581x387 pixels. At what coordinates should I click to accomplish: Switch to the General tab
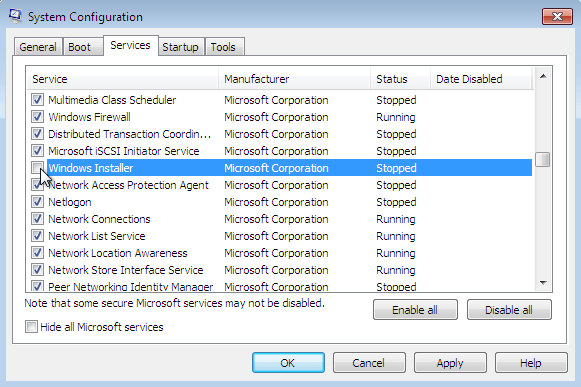38,47
